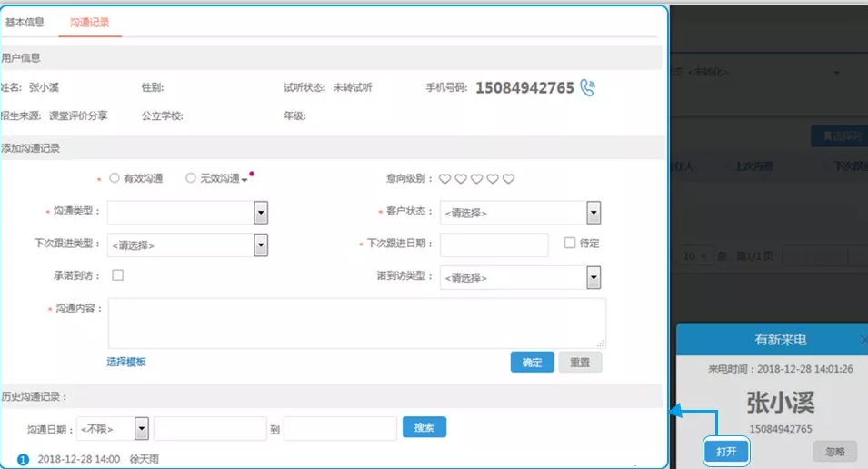Image resolution: width=868 pixels, height=469 pixels.
Task: Click numbered badge of history record entry
Action: pyautogui.click(x=24, y=460)
